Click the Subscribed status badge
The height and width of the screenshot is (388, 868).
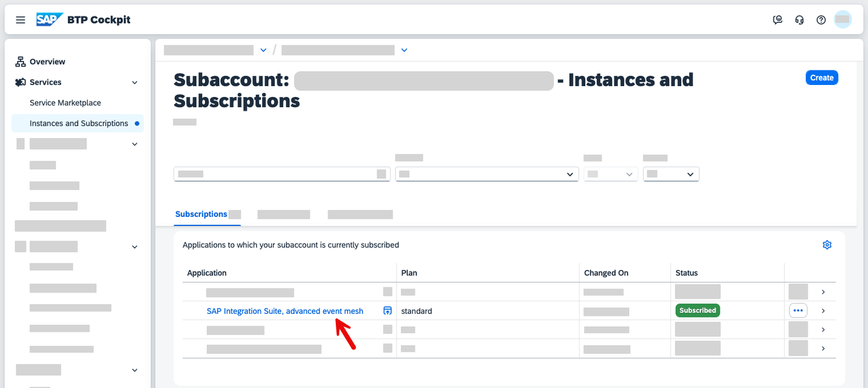[697, 310]
